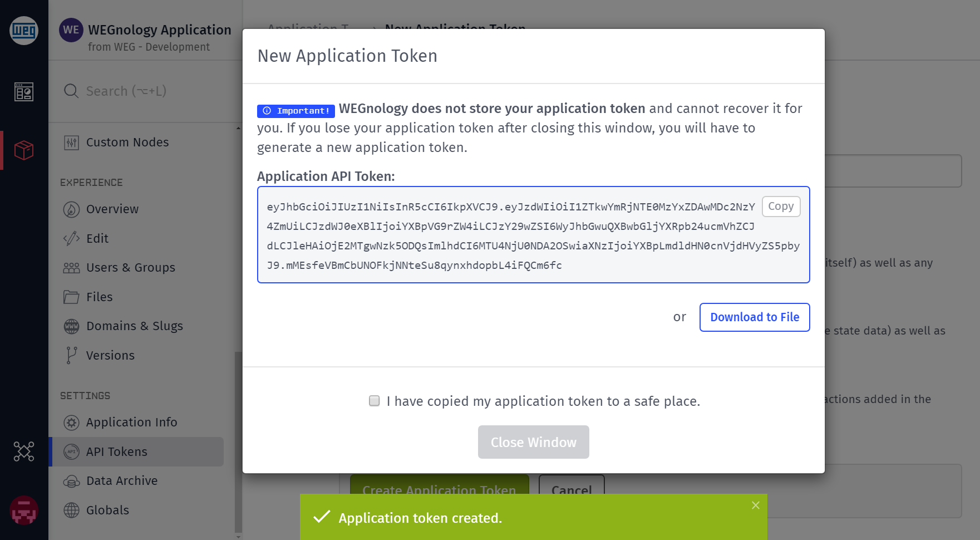Click the API token text box
The width and height of the screenshot is (980, 540).
(x=533, y=235)
